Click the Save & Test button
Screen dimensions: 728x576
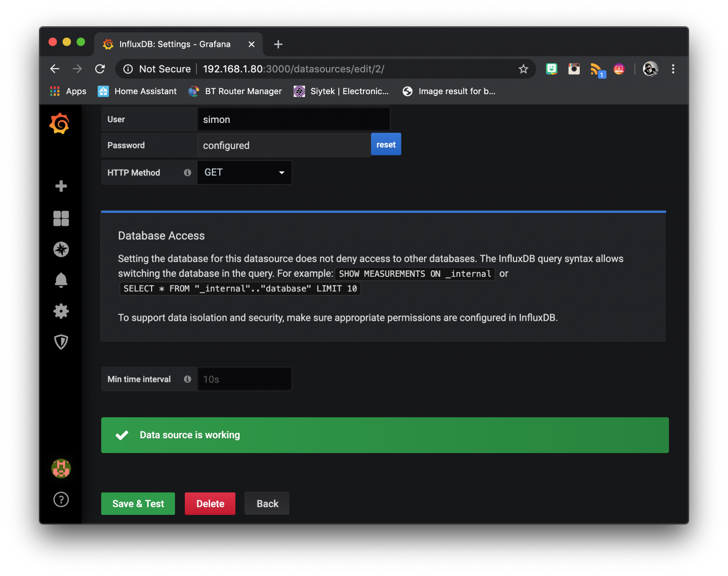pos(138,504)
